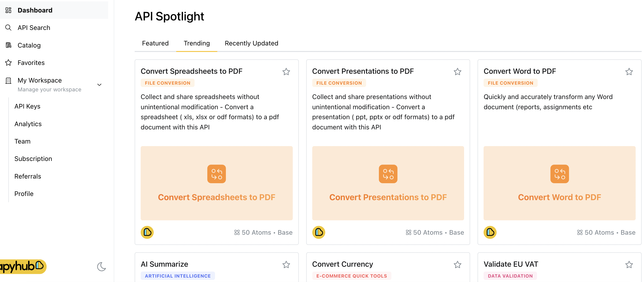Screen dimensions: 644x282
Task: Click the My Workspace panel icon
Action: coord(9,80)
